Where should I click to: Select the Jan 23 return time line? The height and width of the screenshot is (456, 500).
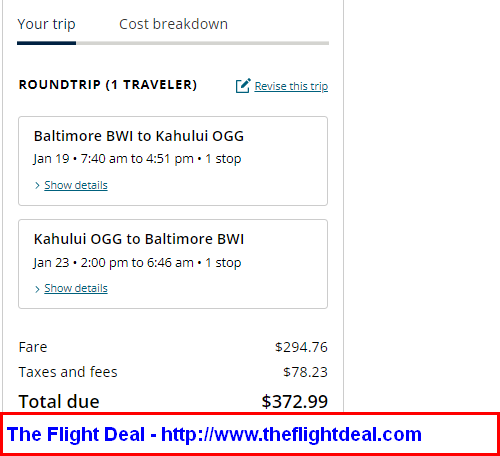[x=137, y=263]
